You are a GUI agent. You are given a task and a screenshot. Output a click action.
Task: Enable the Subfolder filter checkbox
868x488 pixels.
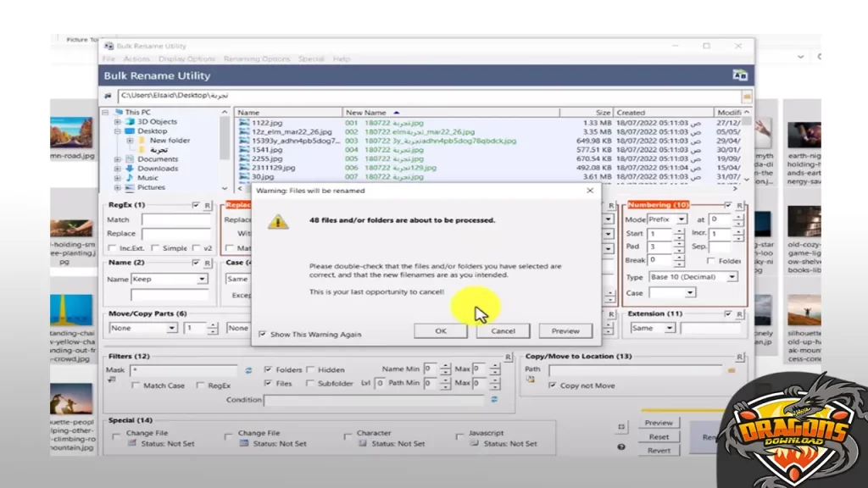click(x=310, y=384)
